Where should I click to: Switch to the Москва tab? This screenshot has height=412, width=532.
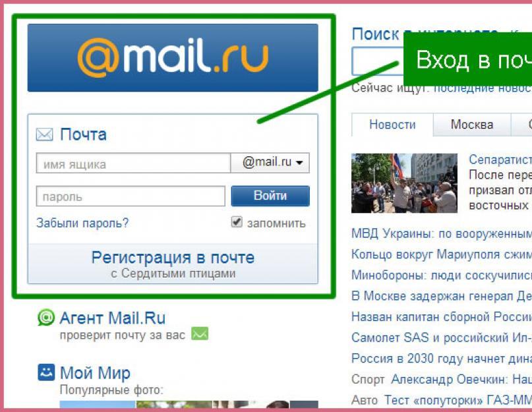pos(472,125)
